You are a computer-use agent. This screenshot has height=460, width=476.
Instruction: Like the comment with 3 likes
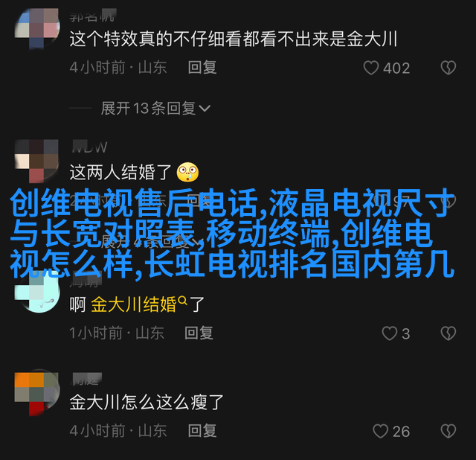click(x=389, y=333)
